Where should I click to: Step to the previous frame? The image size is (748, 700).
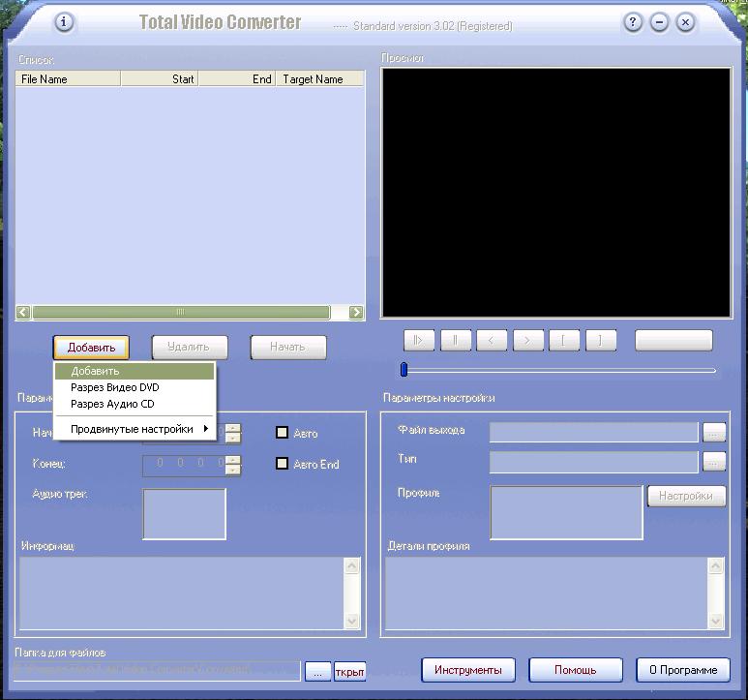pyautogui.click(x=492, y=340)
